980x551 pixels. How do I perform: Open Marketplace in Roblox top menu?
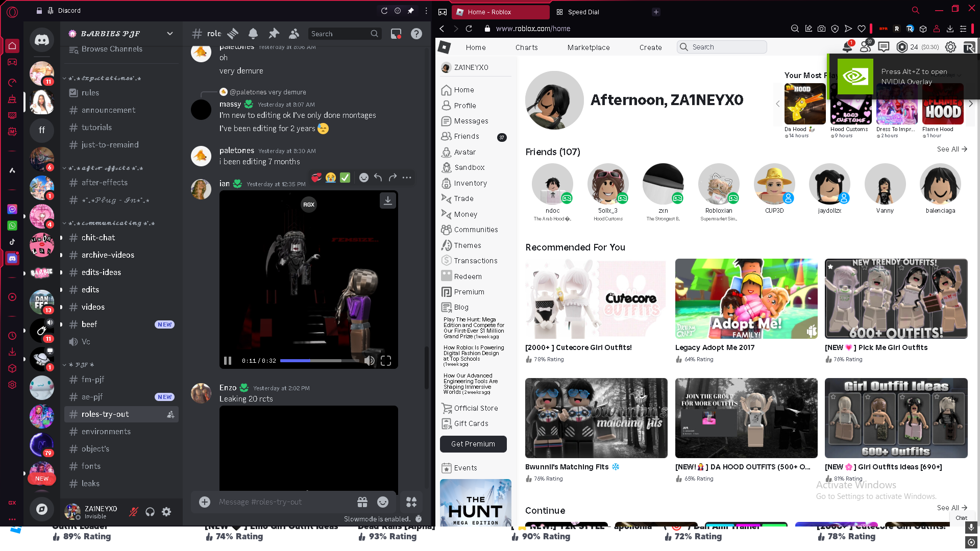[x=589, y=47]
